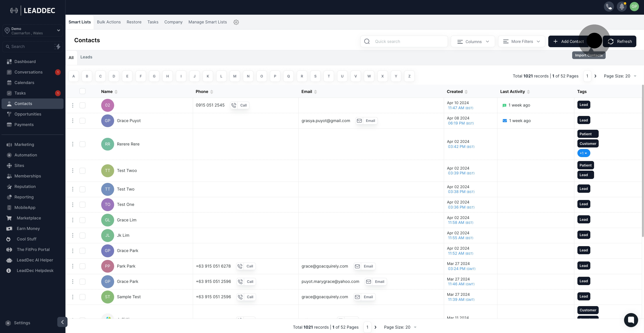This screenshot has height=333, width=644.
Task: Collapse the sidebar with the arrow button
Action: (x=62, y=322)
